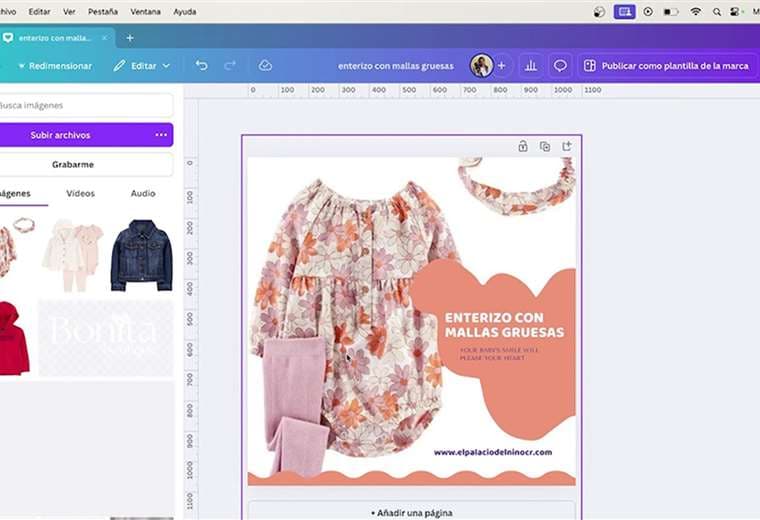The width and height of the screenshot is (760, 520).
Task: Click the plus icon to add collaborators
Action: click(x=501, y=65)
